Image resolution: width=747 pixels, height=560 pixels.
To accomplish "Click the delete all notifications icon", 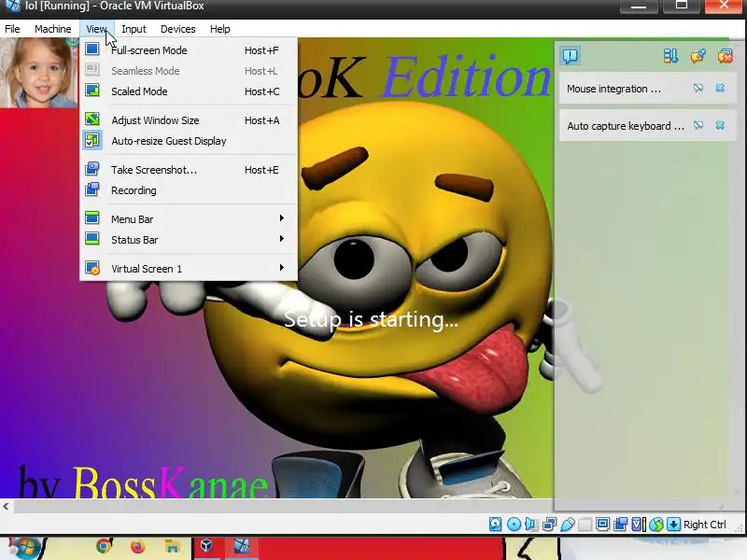I will [726, 56].
